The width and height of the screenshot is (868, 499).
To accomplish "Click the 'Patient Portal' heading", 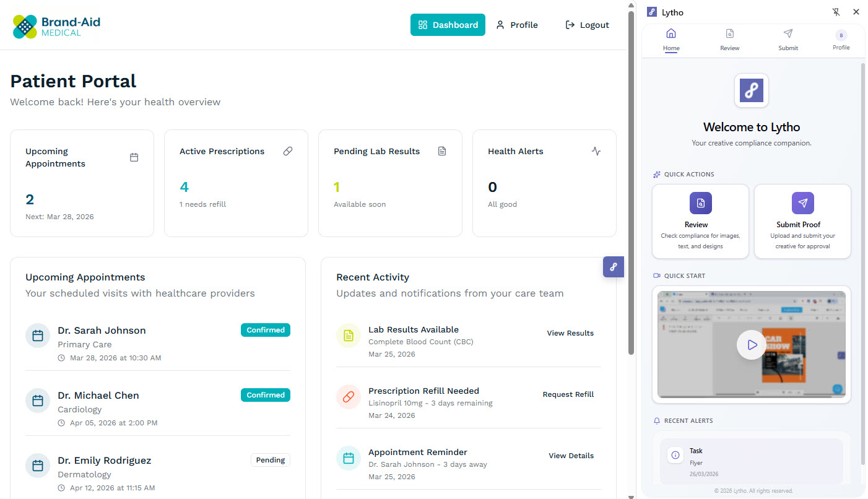I will 73,81.
